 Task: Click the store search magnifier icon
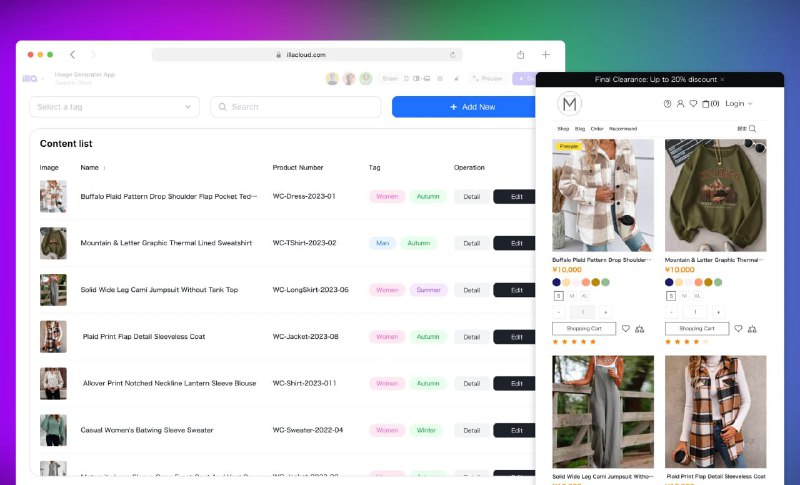coord(753,129)
